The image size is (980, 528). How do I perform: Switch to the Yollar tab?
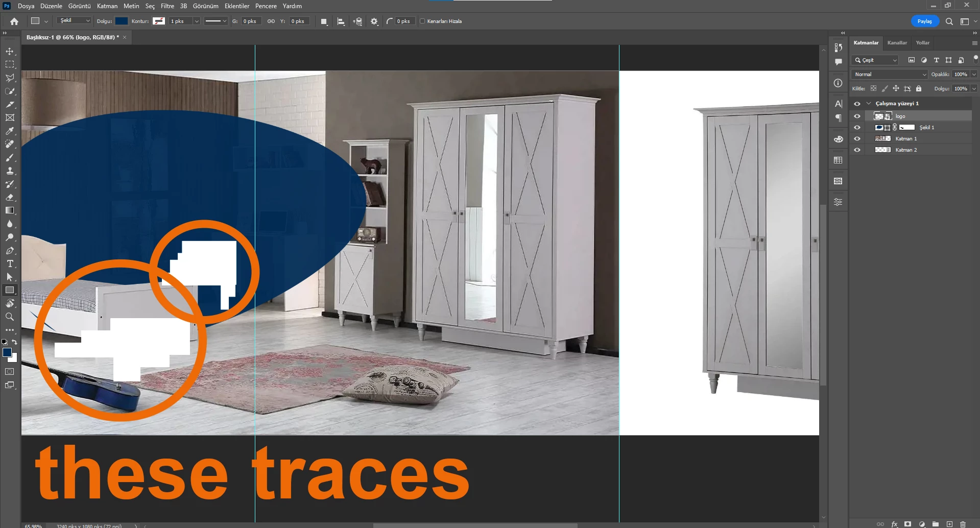tap(922, 43)
